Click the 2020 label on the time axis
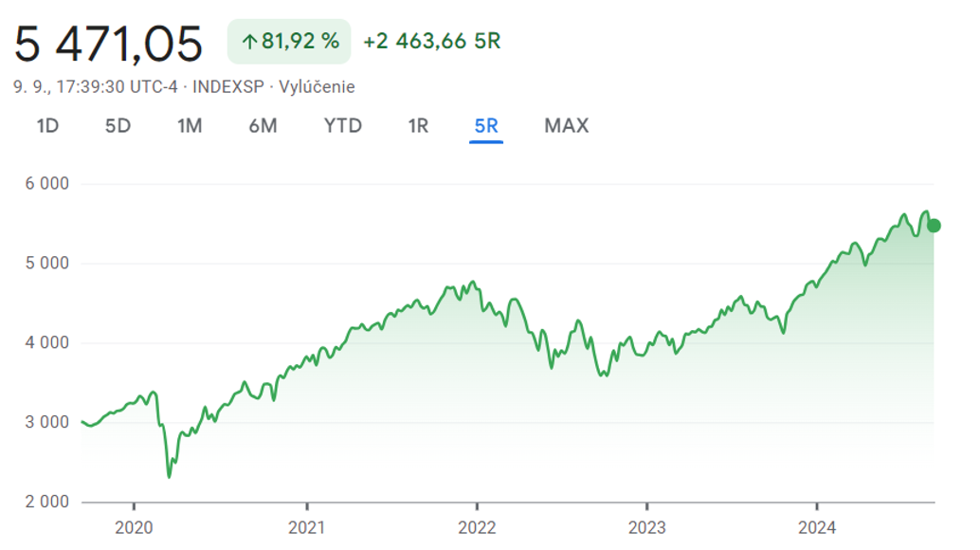 [x=134, y=527]
